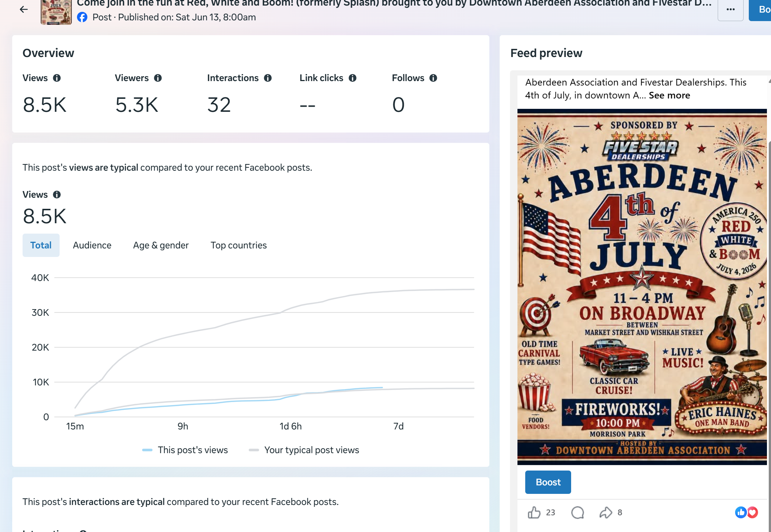Switch to the Audience tab

tap(92, 245)
